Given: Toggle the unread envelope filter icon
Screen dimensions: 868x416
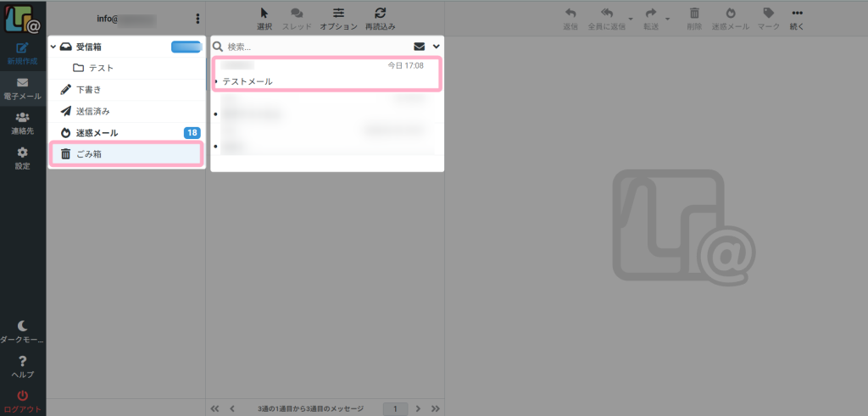Looking at the screenshot, I should [419, 47].
